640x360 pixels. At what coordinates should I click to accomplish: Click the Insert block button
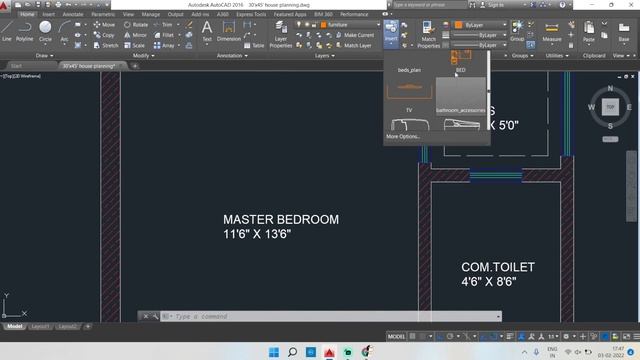click(x=391, y=34)
